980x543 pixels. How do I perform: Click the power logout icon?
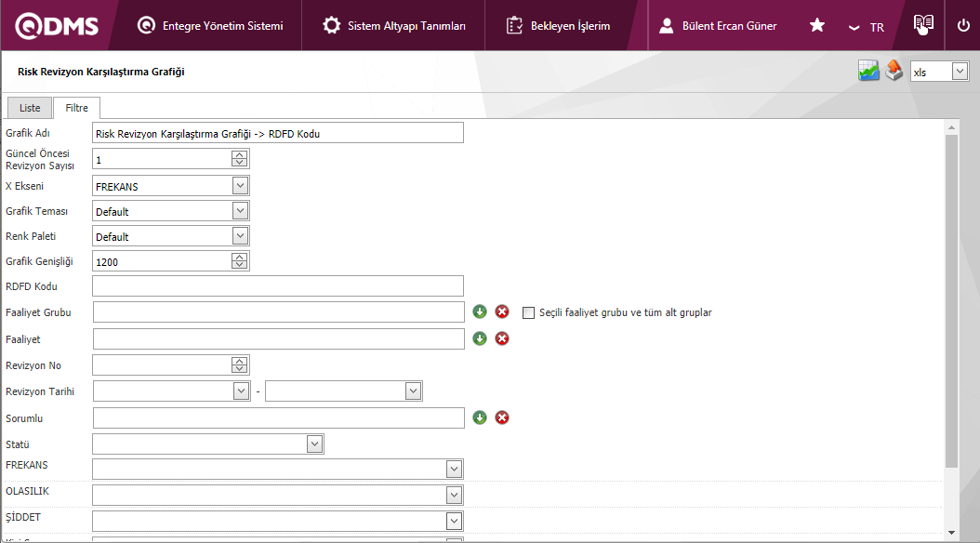pyautogui.click(x=963, y=26)
